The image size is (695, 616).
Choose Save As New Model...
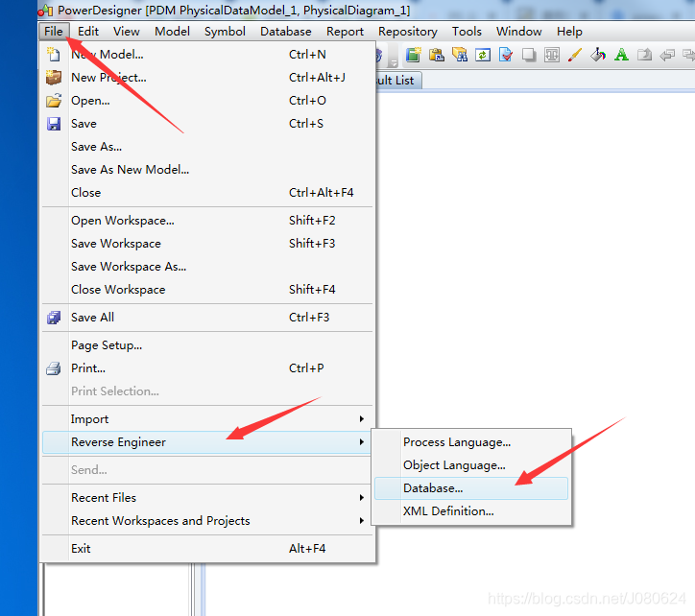coord(207,170)
